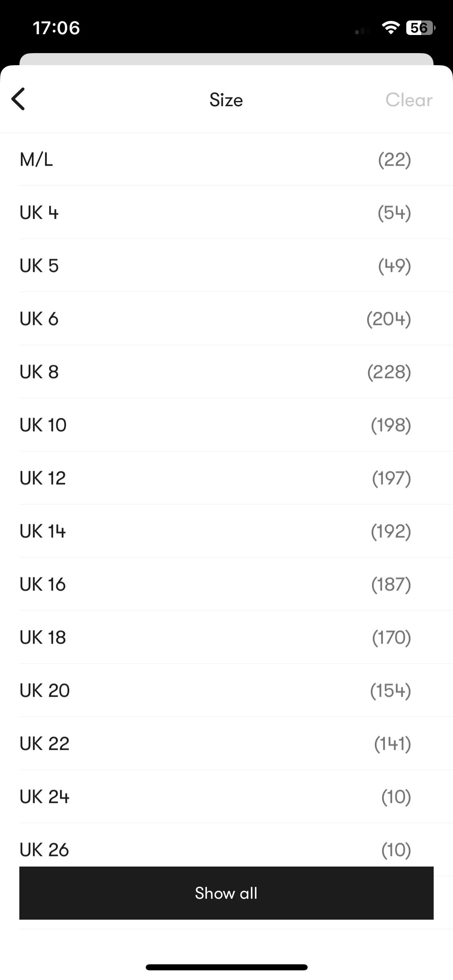Screen dimensions: 453x980
Task: Filter by size UK 14
Action: (x=226, y=531)
